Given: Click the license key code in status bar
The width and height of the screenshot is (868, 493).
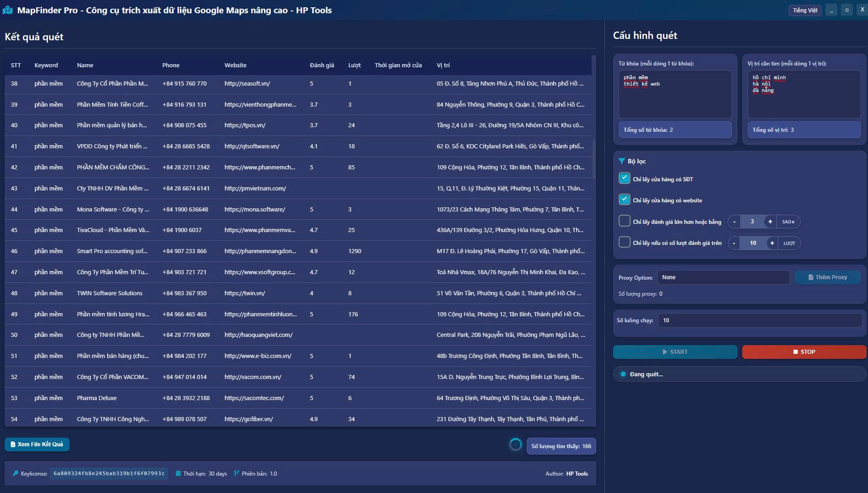Looking at the screenshot, I should point(109,473).
